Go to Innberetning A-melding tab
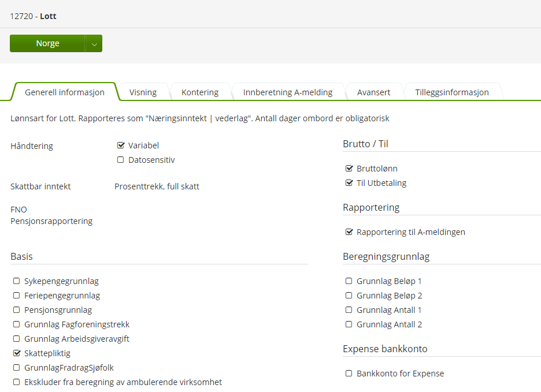The height and width of the screenshot is (392, 541). (288, 92)
